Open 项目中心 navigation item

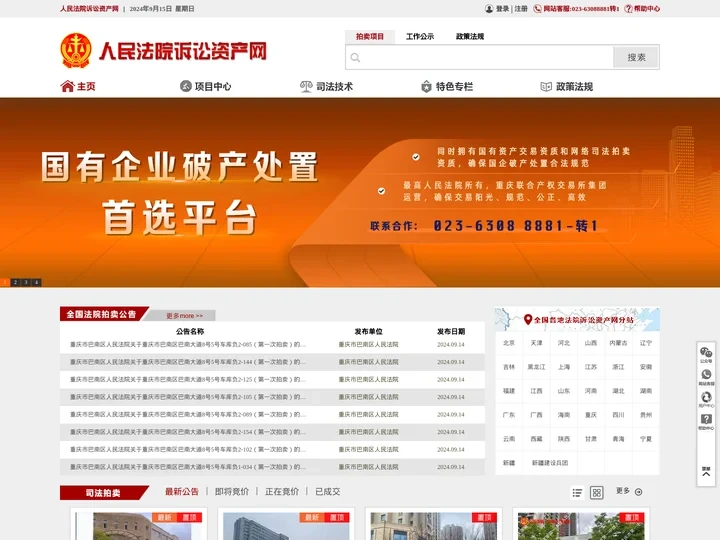pyautogui.click(x=206, y=86)
